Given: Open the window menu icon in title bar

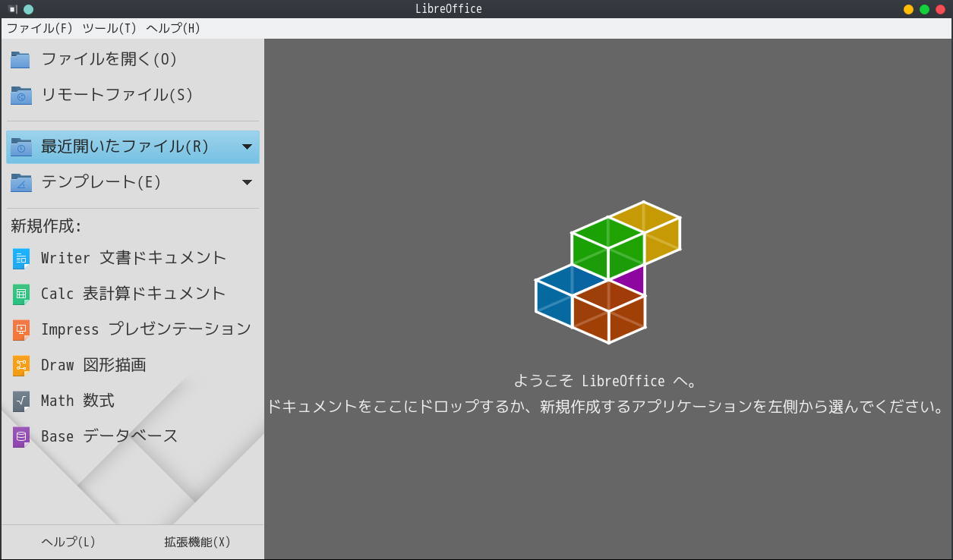Looking at the screenshot, I should [x=13, y=9].
